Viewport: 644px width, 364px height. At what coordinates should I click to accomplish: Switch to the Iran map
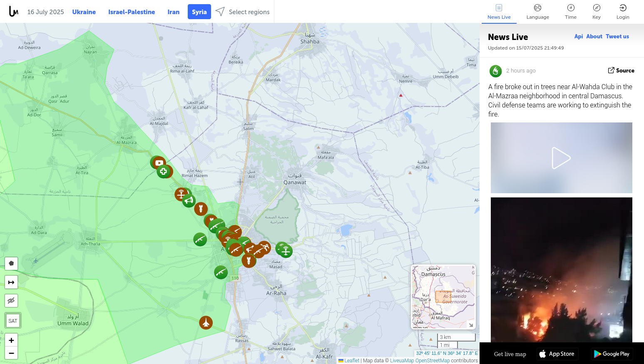tap(174, 12)
